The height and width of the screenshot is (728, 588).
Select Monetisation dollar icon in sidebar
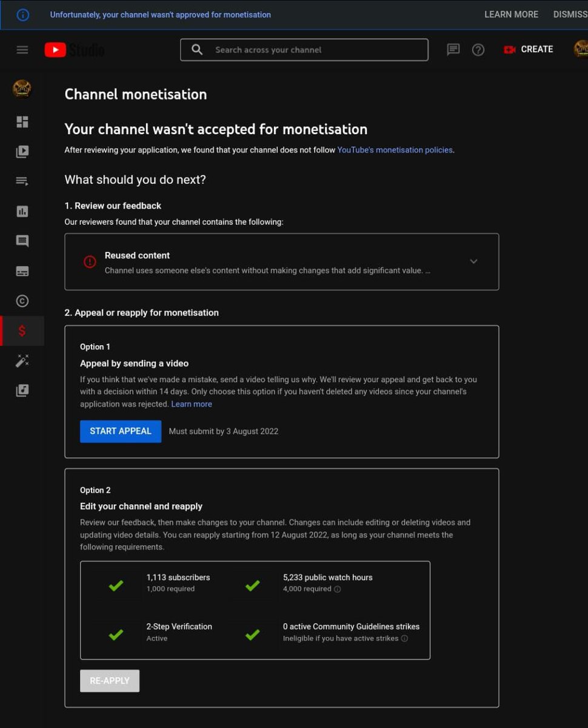pyautogui.click(x=22, y=331)
